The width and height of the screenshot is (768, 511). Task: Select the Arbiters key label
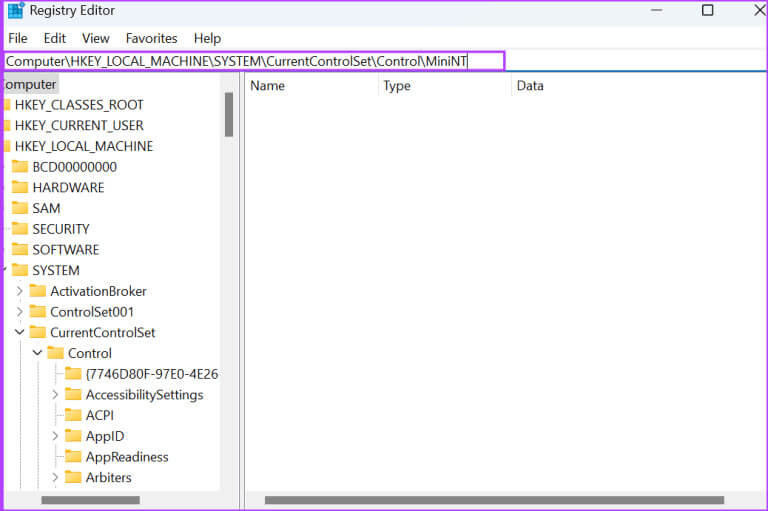tap(108, 477)
